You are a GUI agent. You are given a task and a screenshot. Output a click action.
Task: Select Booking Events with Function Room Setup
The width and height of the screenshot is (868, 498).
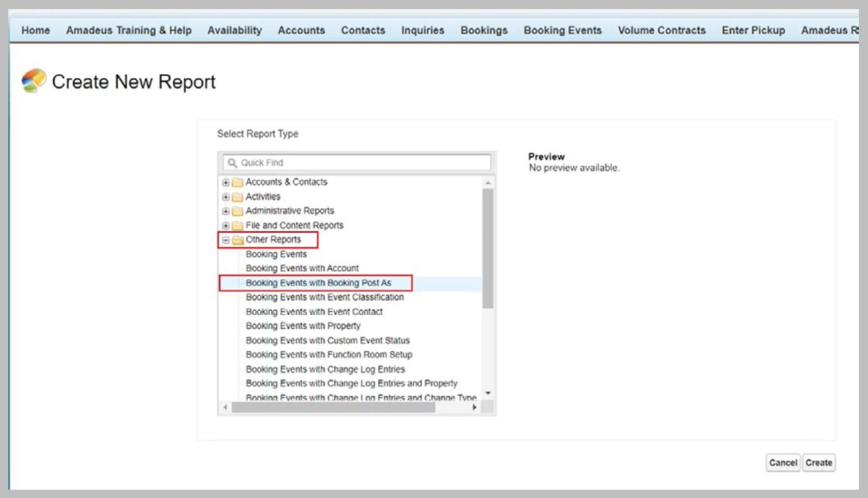pos(329,354)
